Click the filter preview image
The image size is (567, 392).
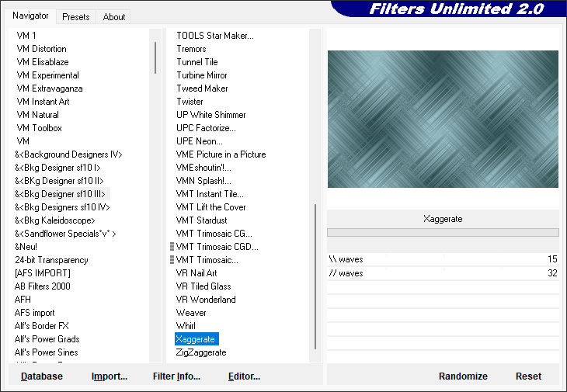tap(443, 119)
